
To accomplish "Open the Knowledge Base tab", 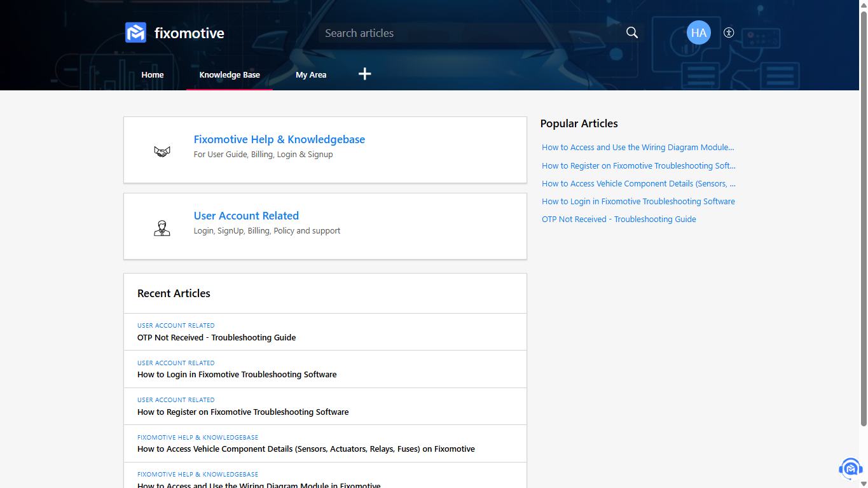I will (229, 74).
